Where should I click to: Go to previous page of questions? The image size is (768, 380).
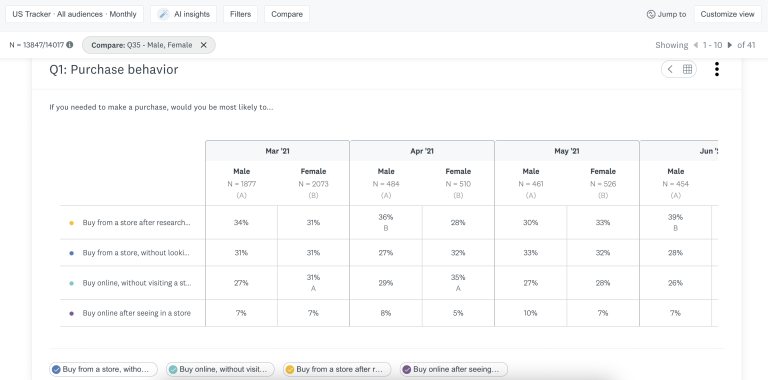[695, 45]
